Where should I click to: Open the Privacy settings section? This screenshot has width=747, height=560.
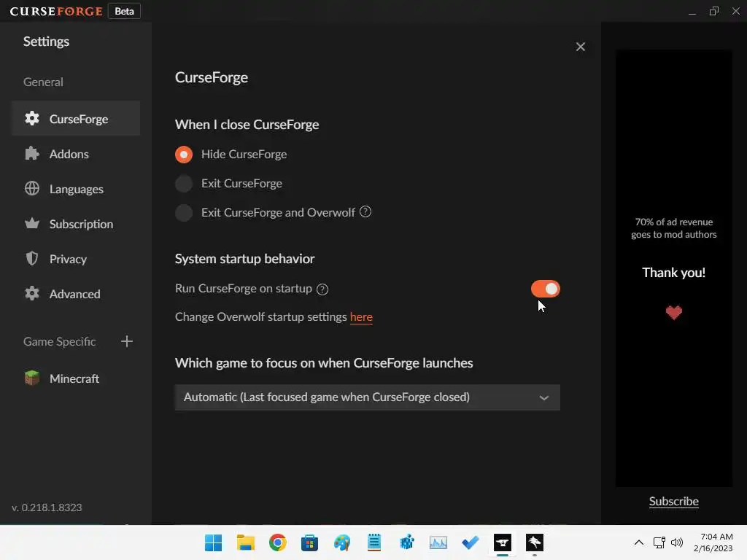click(x=76, y=259)
